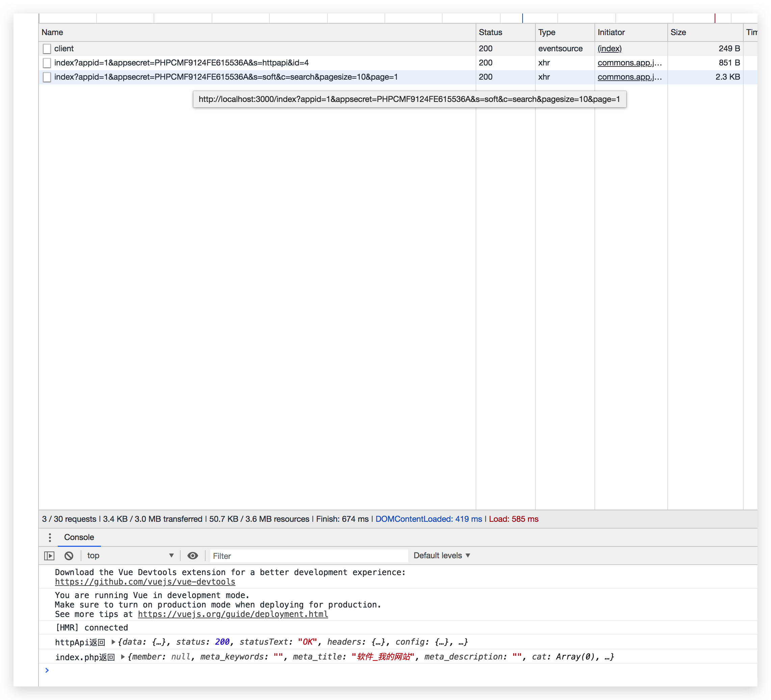
Task: Expand the index.php返回 logged object
Action: coord(123,657)
